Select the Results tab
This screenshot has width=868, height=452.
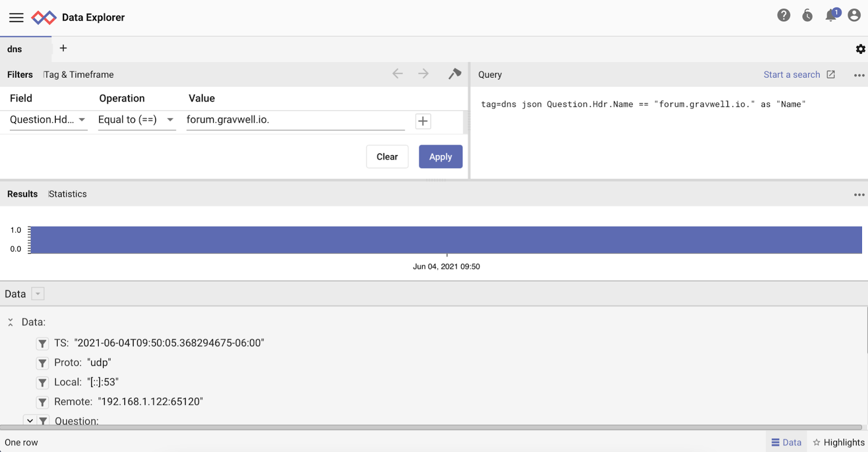(22, 194)
